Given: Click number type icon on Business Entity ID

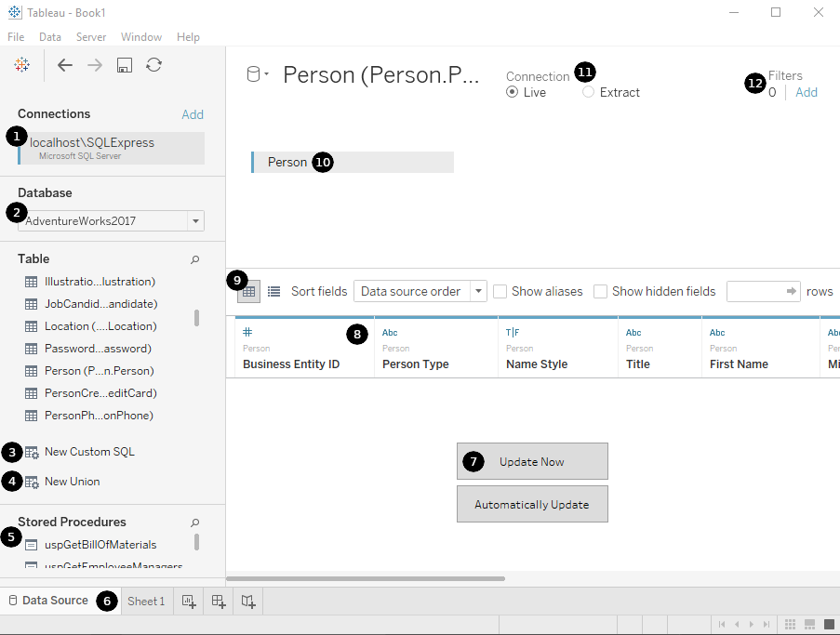Looking at the screenshot, I should tap(247, 332).
